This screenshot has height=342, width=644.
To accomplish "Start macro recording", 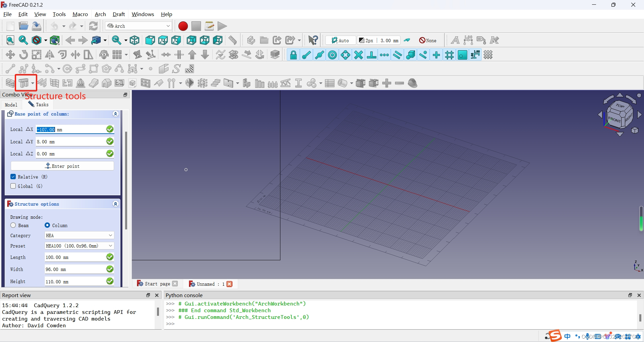I will pyautogui.click(x=183, y=26).
